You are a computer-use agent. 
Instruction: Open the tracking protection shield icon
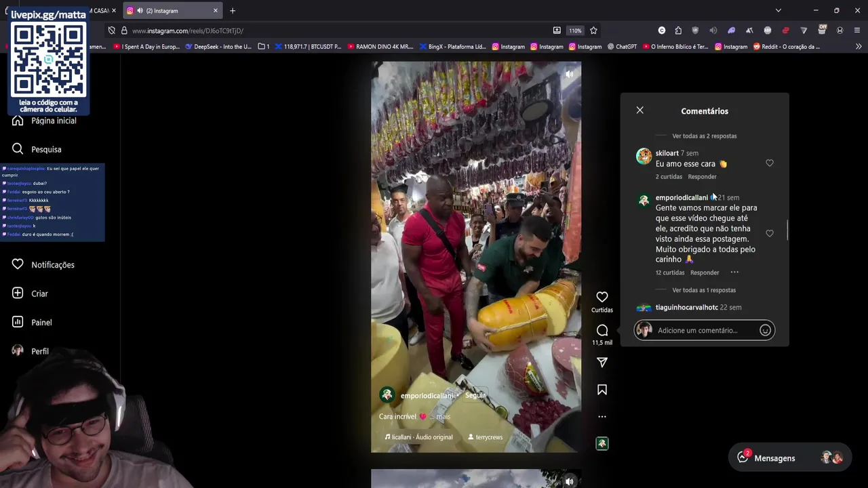[x=112, y=30]
